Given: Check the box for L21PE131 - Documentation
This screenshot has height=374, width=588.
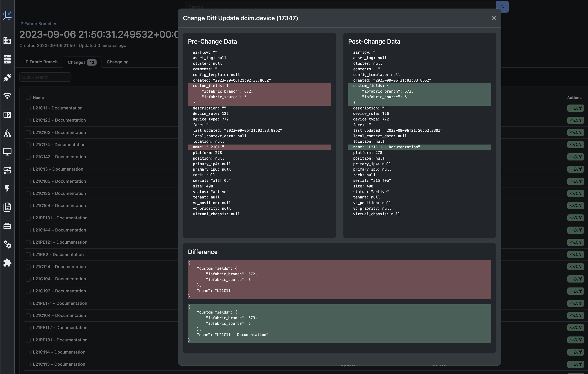Looking at the screenshot, I should click(x=28, y=218).
